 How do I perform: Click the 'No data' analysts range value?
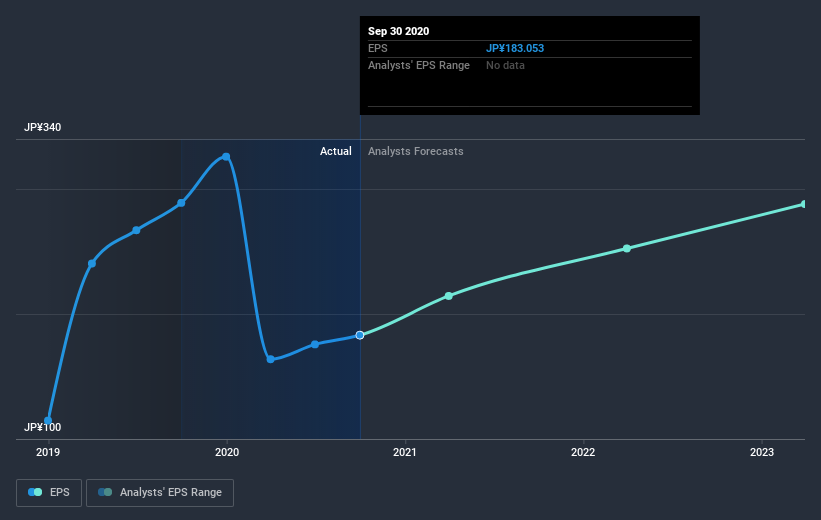[505, 65]
